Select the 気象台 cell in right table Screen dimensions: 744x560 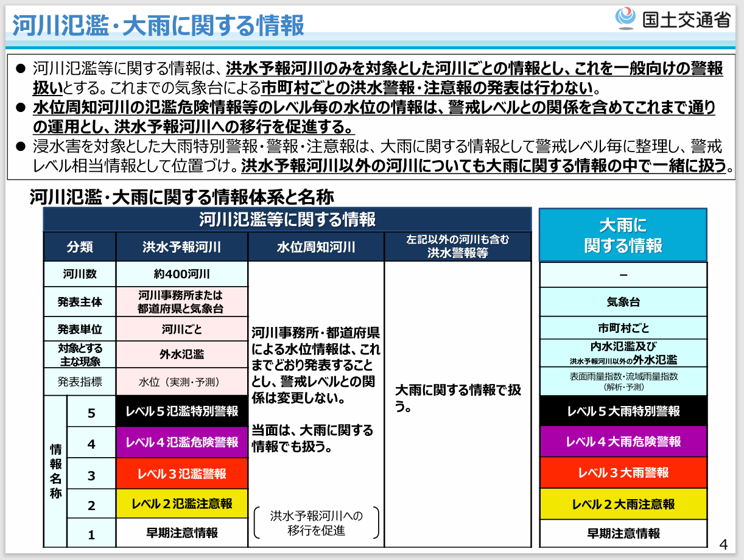623,303
